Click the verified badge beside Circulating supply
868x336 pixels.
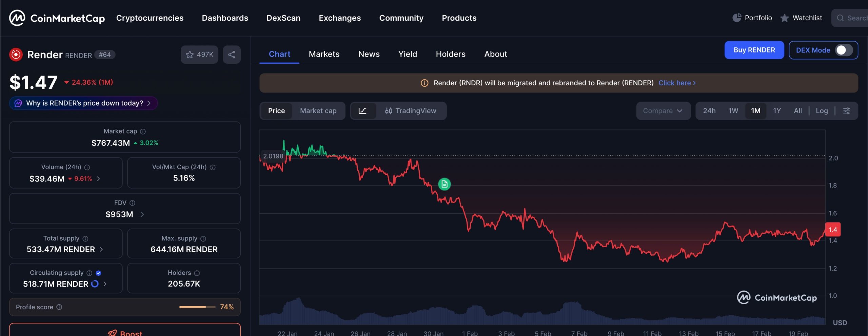(98, 273)
